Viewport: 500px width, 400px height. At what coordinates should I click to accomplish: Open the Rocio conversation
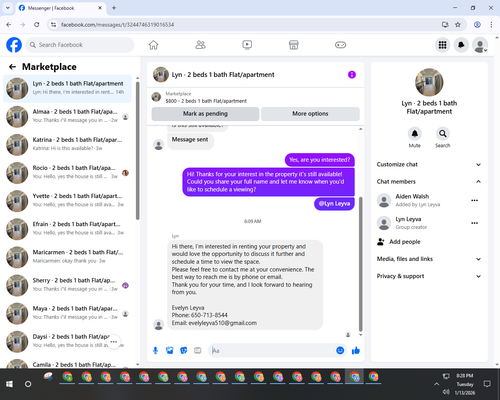67,173
